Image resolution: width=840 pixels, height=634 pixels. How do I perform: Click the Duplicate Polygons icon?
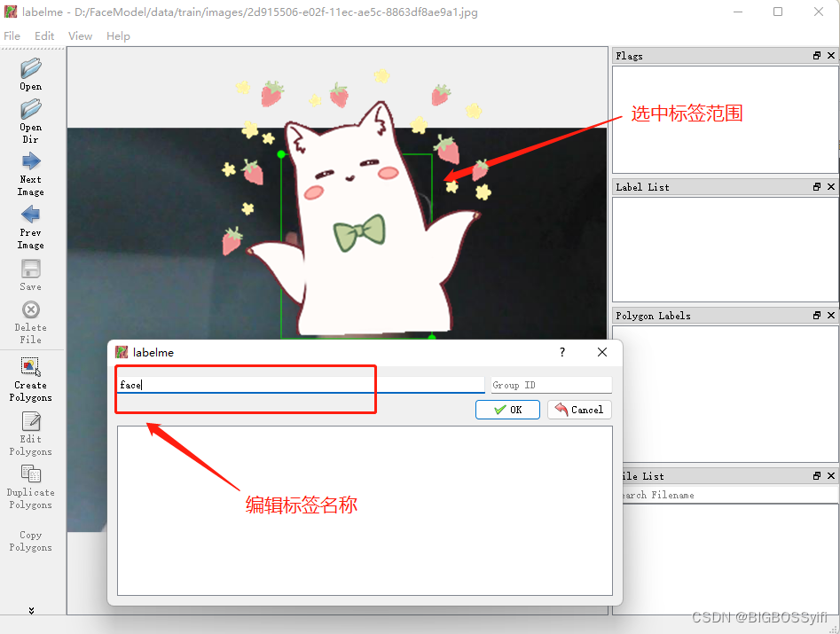pos(30,474)
